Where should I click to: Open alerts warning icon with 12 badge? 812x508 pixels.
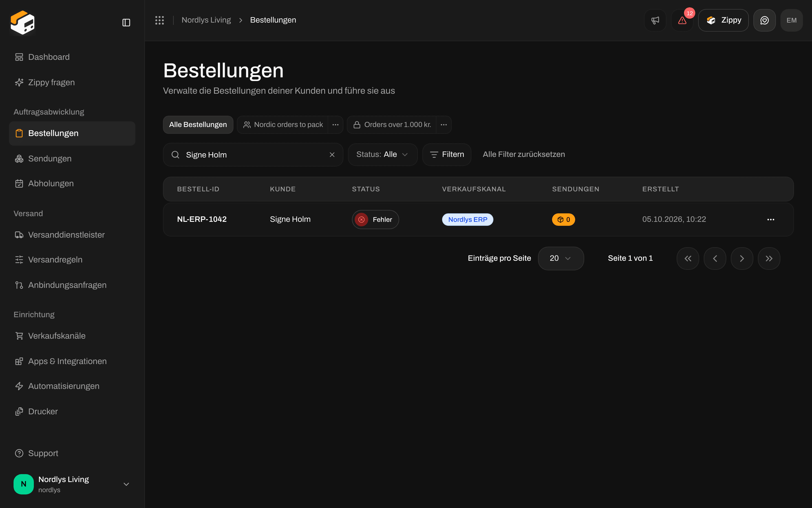click(x=682, y=20)
